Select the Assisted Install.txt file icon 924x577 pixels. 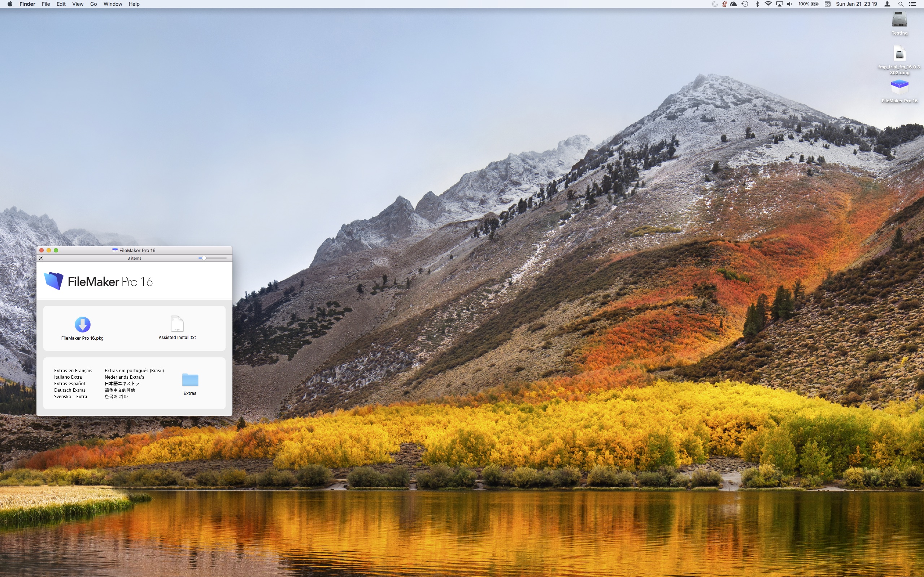point(177,324)
